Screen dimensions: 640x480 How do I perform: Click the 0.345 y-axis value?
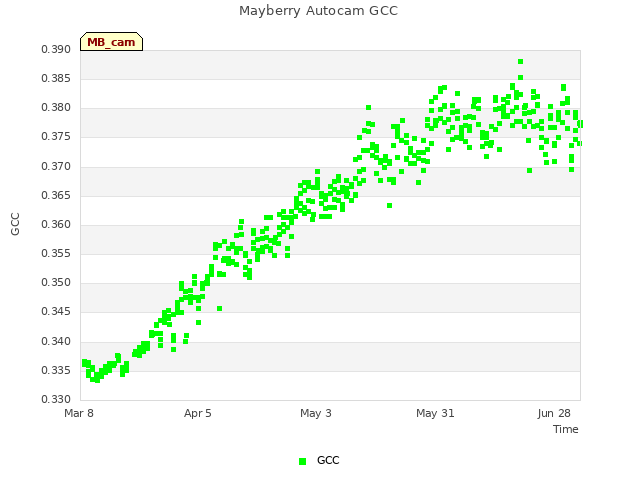(56, 312)
